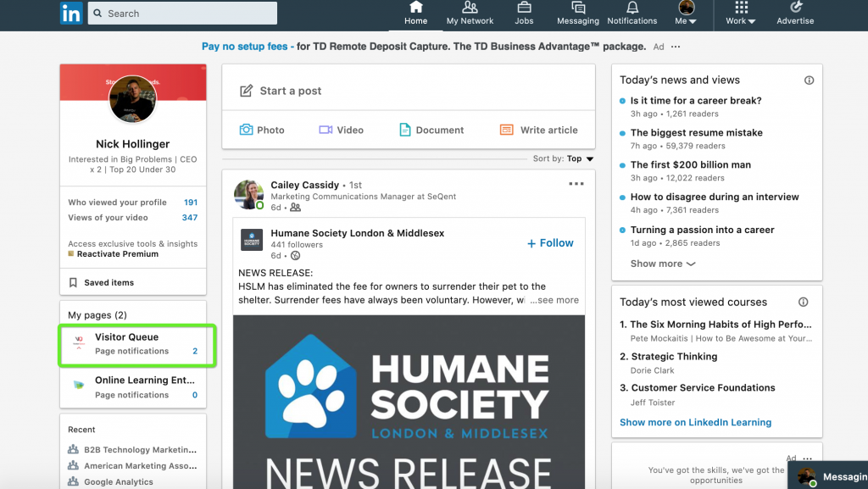Screen dimensions: 868x489
Task: Click the Humane Society London & Middlesex logo
Action: [252, 240]
